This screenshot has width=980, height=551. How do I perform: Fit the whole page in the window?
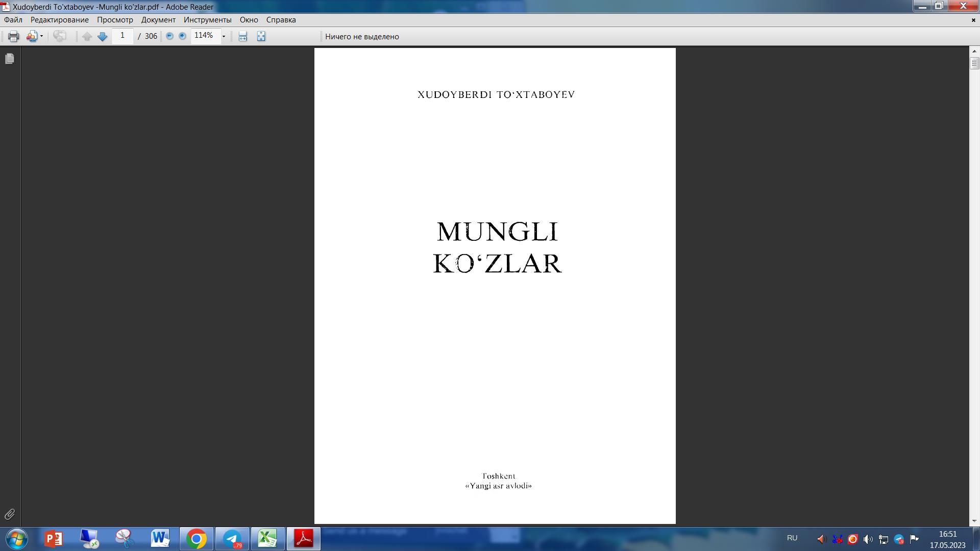click(x=260, y=36)
